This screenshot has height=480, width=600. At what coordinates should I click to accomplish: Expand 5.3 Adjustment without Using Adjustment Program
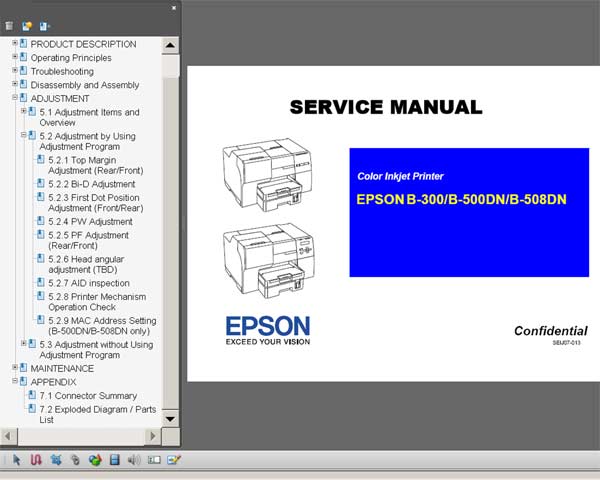pyautogui.click(x=23, y=343)
